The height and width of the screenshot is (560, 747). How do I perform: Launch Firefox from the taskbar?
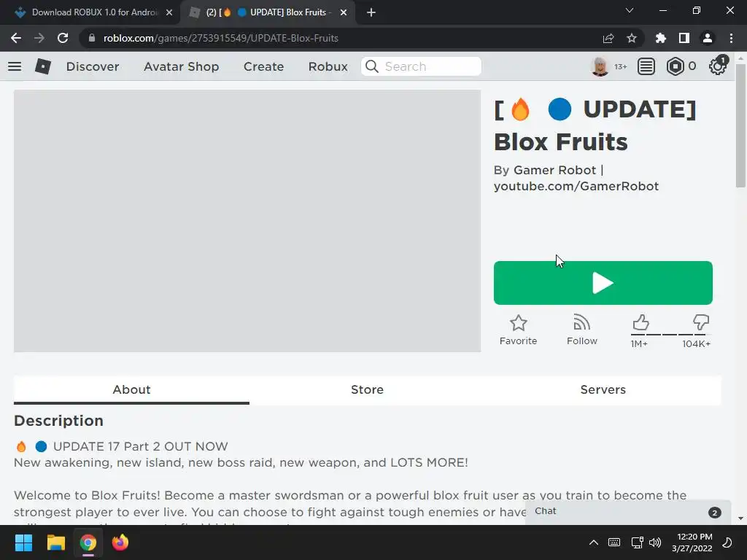pyautogui.click(x=120, y=542)
